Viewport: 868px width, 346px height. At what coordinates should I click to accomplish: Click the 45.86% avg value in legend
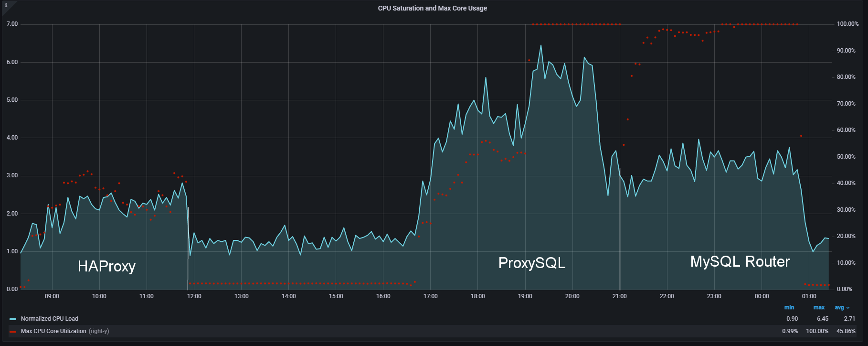click(846, 331)
